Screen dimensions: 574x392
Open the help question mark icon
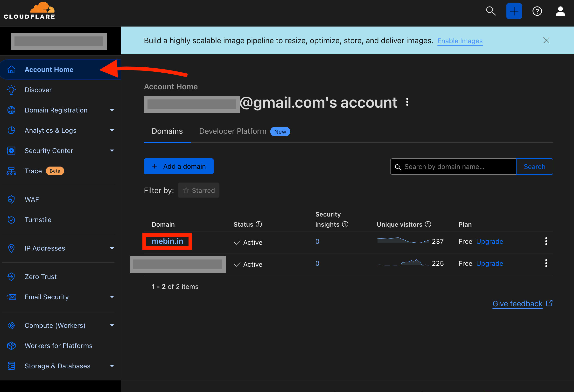537,11
